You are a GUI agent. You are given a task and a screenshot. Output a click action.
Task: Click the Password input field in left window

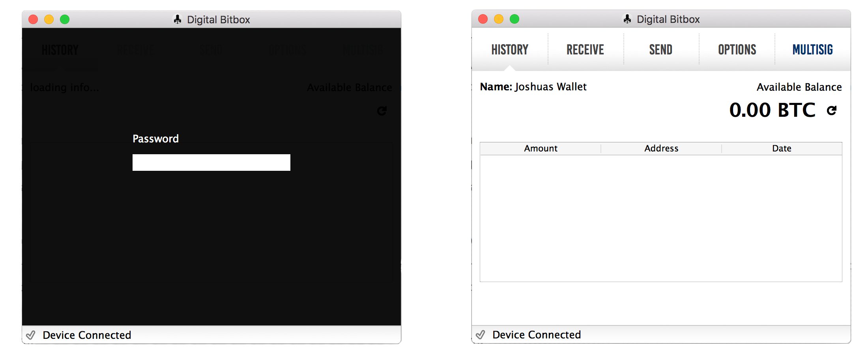tap(211, 163)
